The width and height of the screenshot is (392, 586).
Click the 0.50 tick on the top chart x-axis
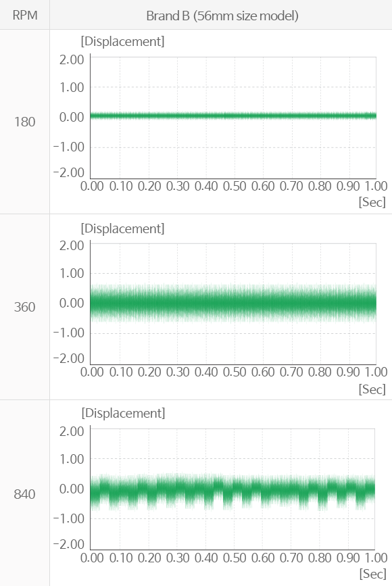pyautogui.click(x=235, y=186)
